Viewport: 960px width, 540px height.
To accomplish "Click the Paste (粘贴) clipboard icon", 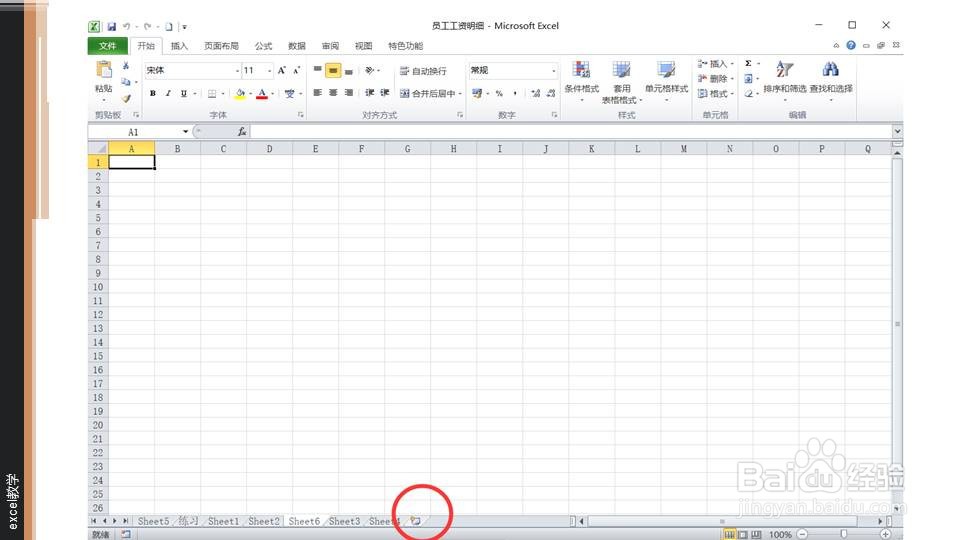I will (103, 70).
